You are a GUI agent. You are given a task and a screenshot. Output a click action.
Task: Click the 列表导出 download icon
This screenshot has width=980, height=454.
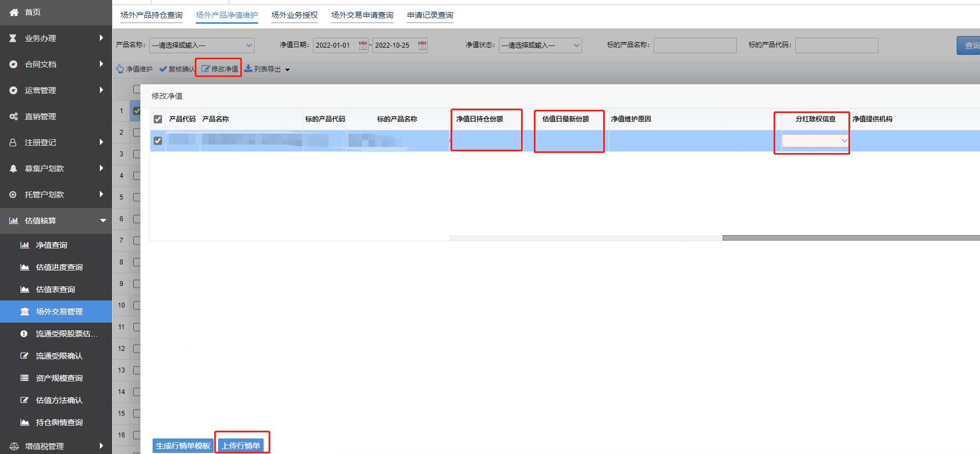[249, 69]
